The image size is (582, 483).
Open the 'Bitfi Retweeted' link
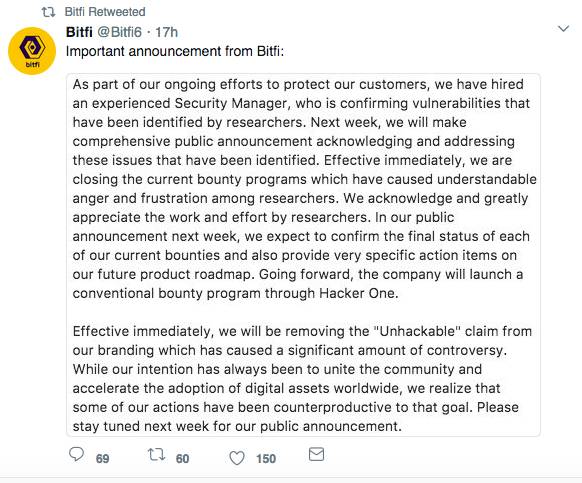105,12
